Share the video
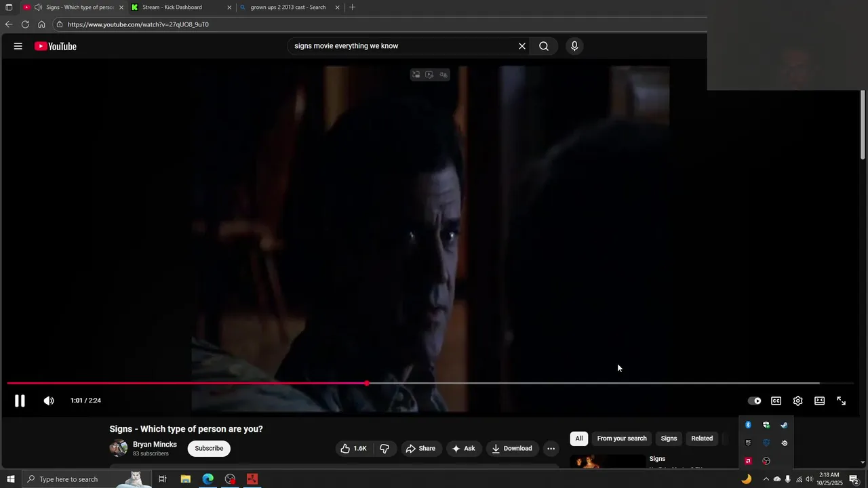The width and height of the screenshot is (868, 488). coord(420,449)
